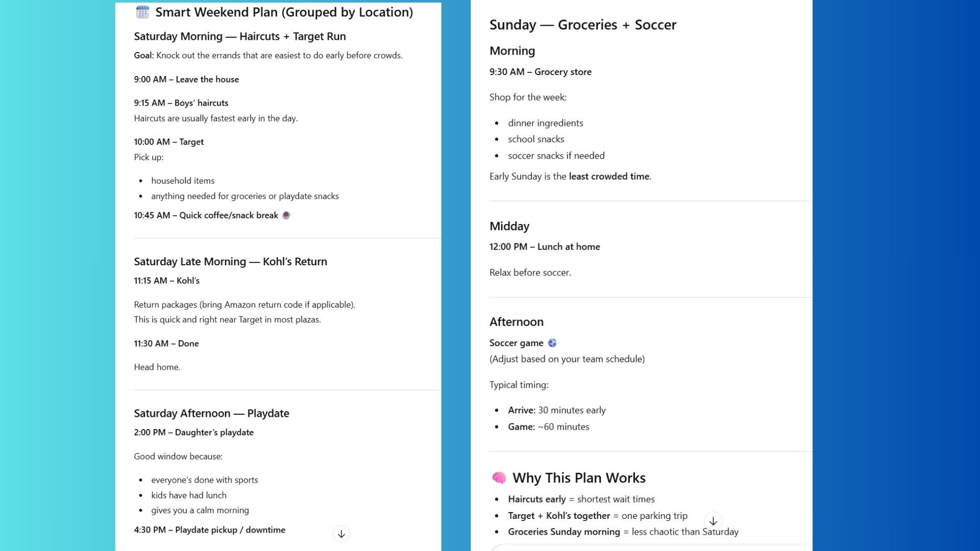Click the Saturday Afternoon — Playdate heading
Viewport: 980px width, 551px height.
[x=211, y=413]
